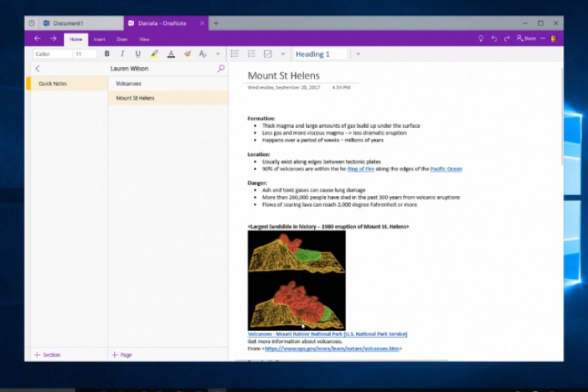Open the user account profile picture
This screenshot has width=588, height=392.
point(554,38)
